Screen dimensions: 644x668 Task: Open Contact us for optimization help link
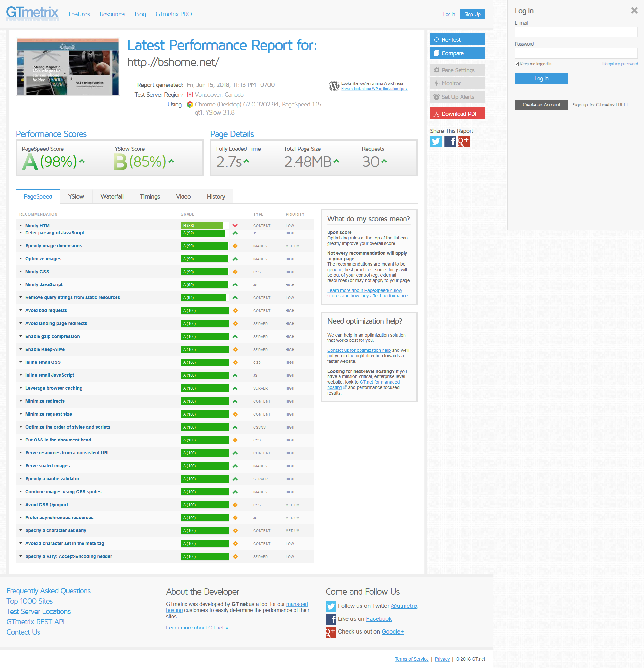[x=359, y=351]
